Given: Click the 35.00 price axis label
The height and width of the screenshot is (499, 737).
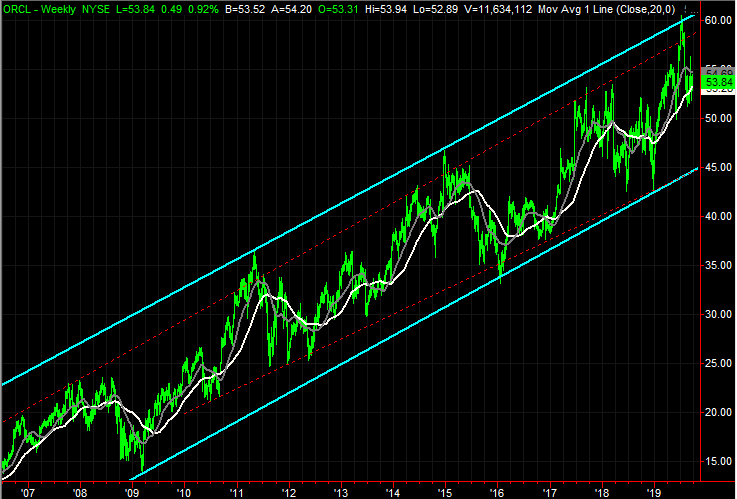Looking at the screenshot, I should 719,265.
